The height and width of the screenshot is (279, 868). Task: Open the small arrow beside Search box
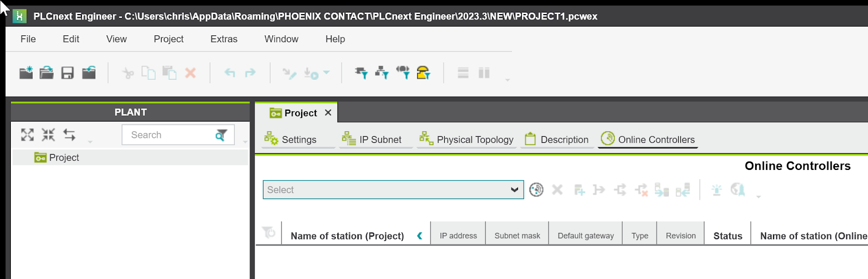coord(245,142)
